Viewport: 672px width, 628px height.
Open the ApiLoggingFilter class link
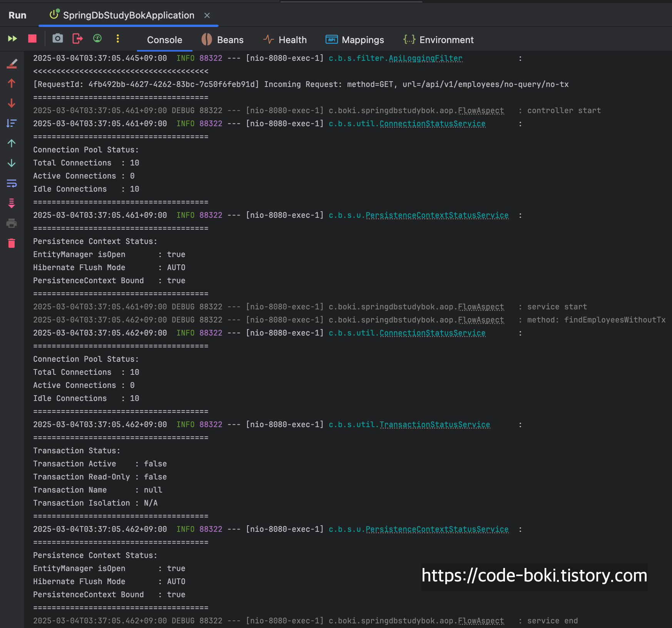(425, 58)
